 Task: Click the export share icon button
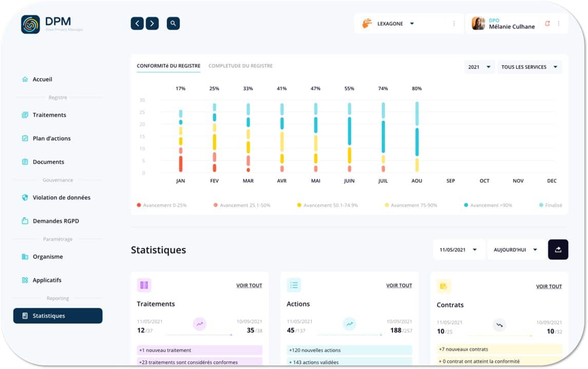(558, 250)
